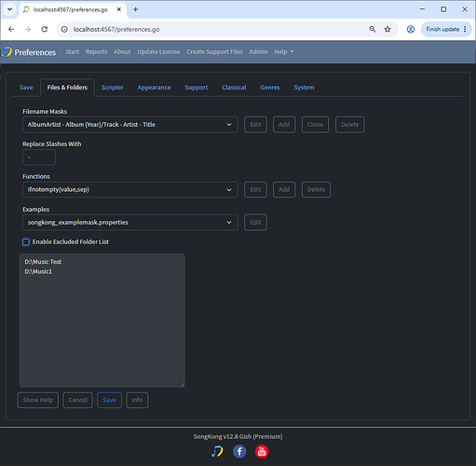Open the Chrome profile icon
Viewport: 476px width, 466px height.
[x=411, y=29]
